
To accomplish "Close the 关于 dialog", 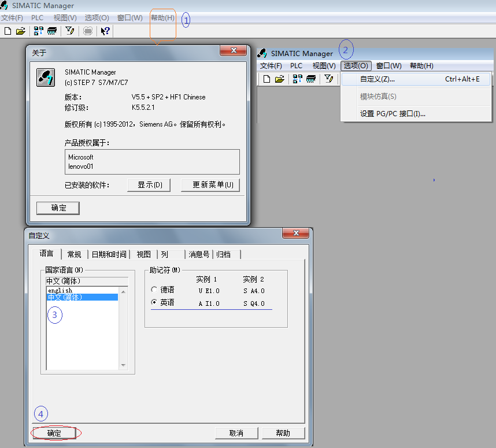I will click(234, 50).
